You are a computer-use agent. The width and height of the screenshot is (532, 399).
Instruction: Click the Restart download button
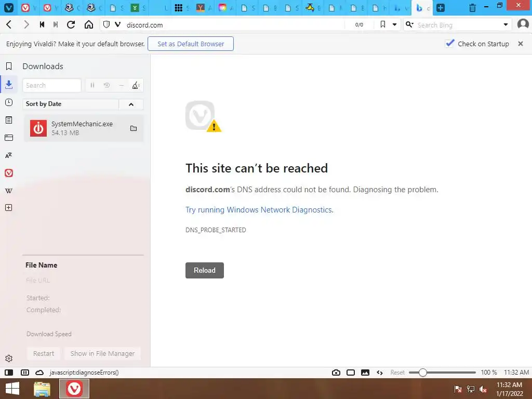pos(44,353)
